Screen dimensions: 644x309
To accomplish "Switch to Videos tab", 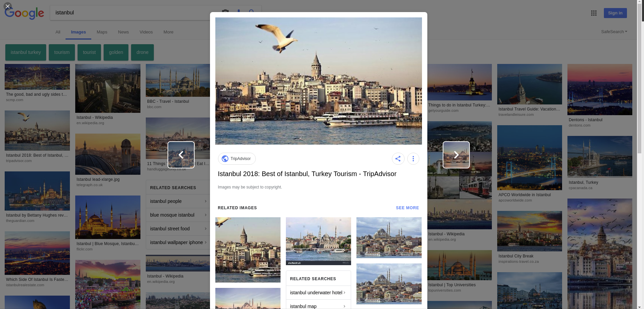I will pos(146,32).
